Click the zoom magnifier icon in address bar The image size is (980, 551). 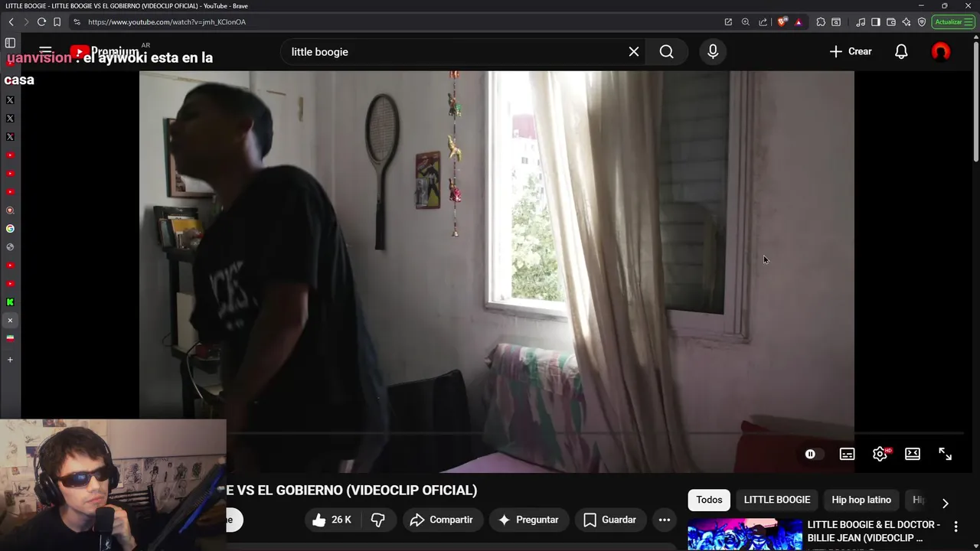click(746, 22)
